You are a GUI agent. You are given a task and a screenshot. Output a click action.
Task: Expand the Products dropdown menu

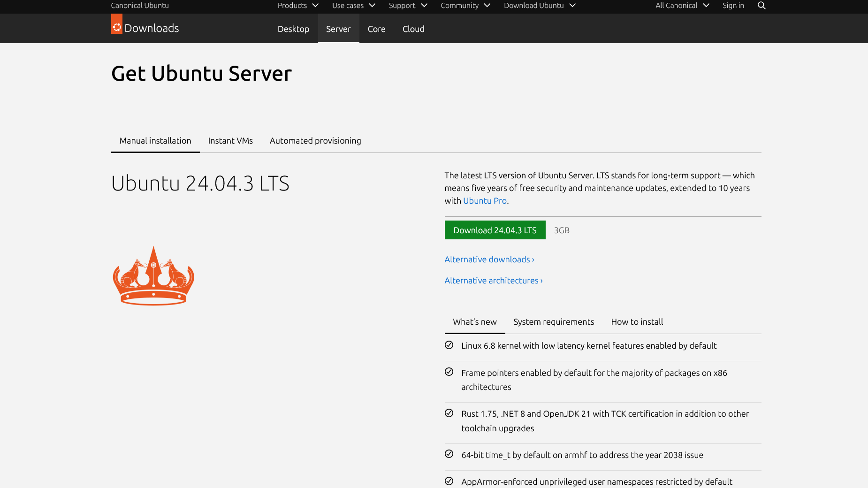pos(297,6)
